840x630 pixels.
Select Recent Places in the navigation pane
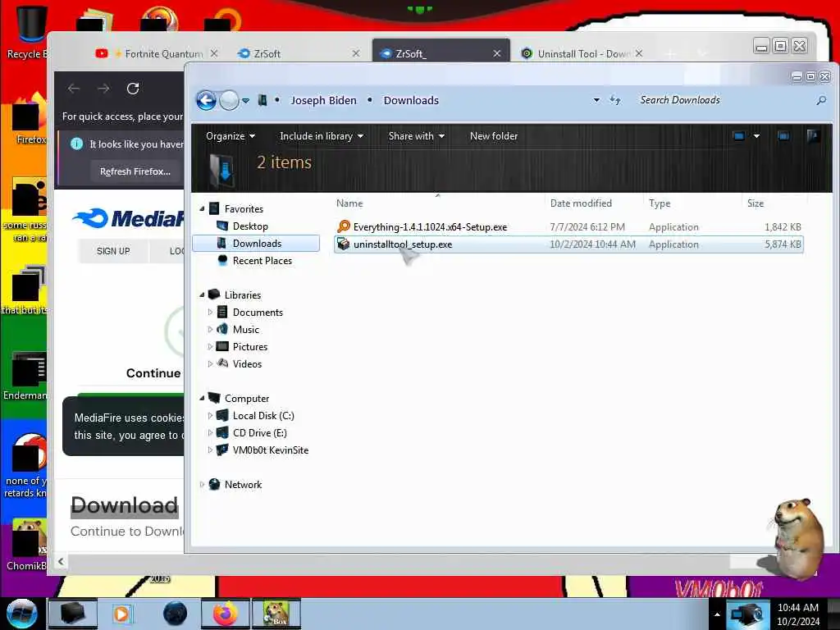pos(262,260)
